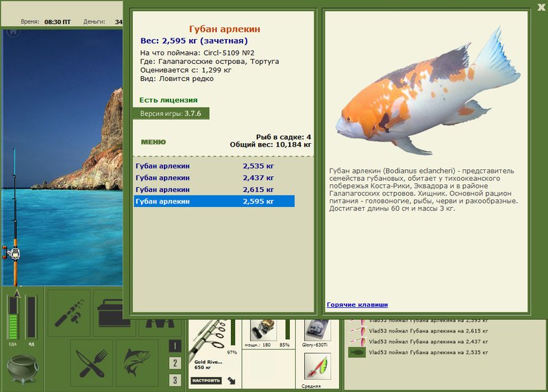Click the Bodianus eclancheri description paragraph
The image size is (548, 392).
pyautogui.click(x=423, y=190)
